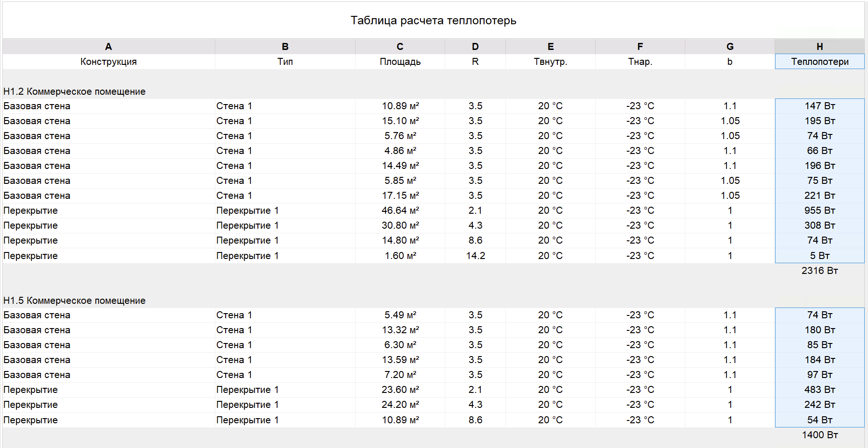The width and height of the screenshot is (868, 448).
Task: Select the 2316 Вт total cell
Action: coord(819,271)
